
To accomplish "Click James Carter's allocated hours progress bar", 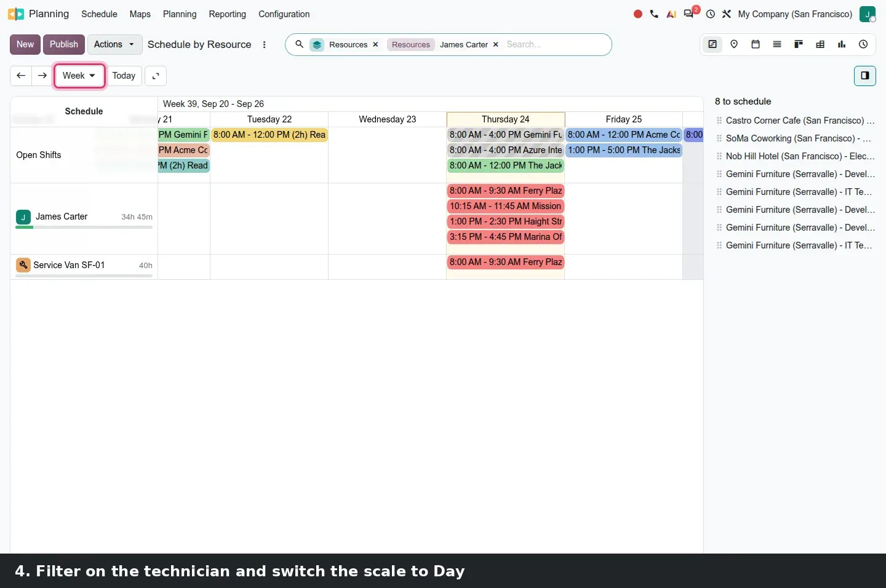I will (x=84, y=228).
